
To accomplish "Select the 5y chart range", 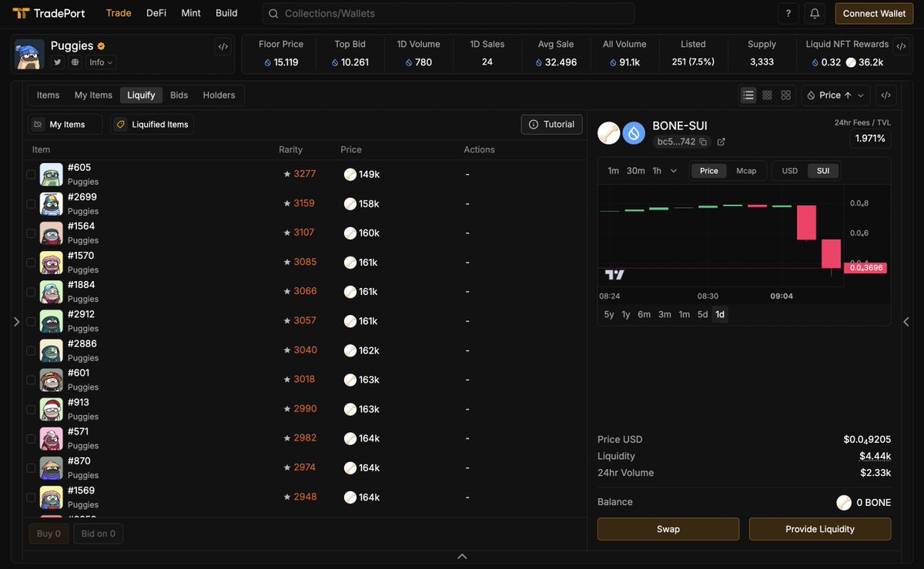I will [x=609, y=314].
